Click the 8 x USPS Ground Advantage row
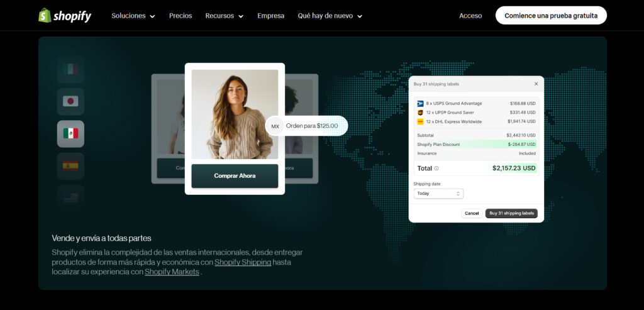Viewport: 644px width, 310px height. [476, 104]
